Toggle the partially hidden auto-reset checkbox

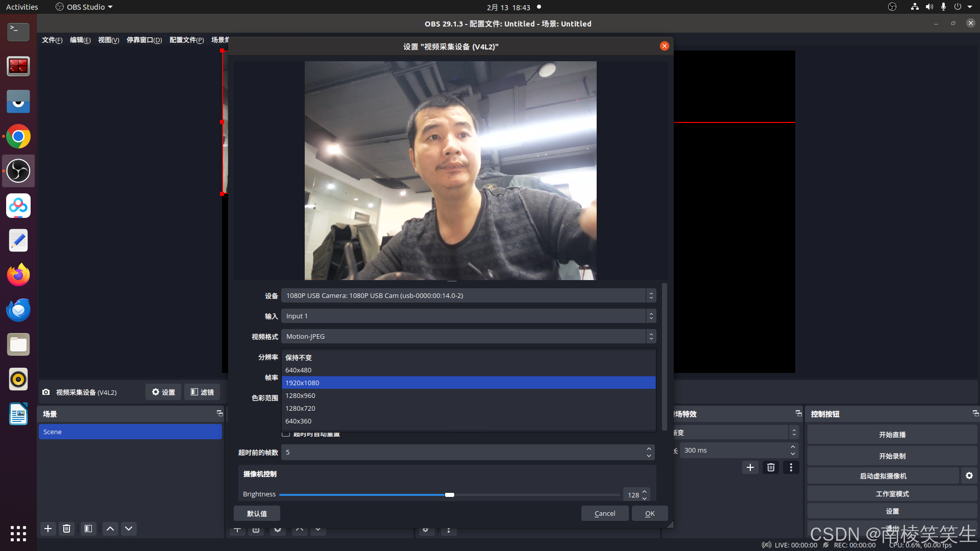coord(286,434)
